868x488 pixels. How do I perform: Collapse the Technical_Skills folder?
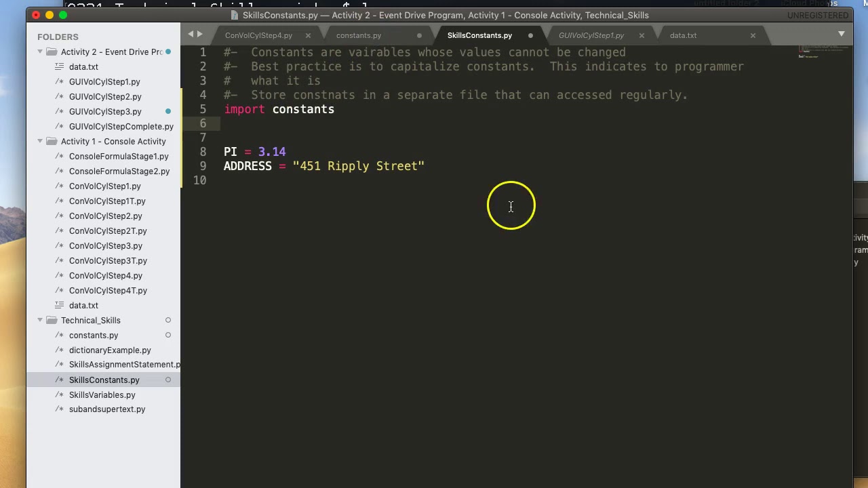[x=40, y=321]
